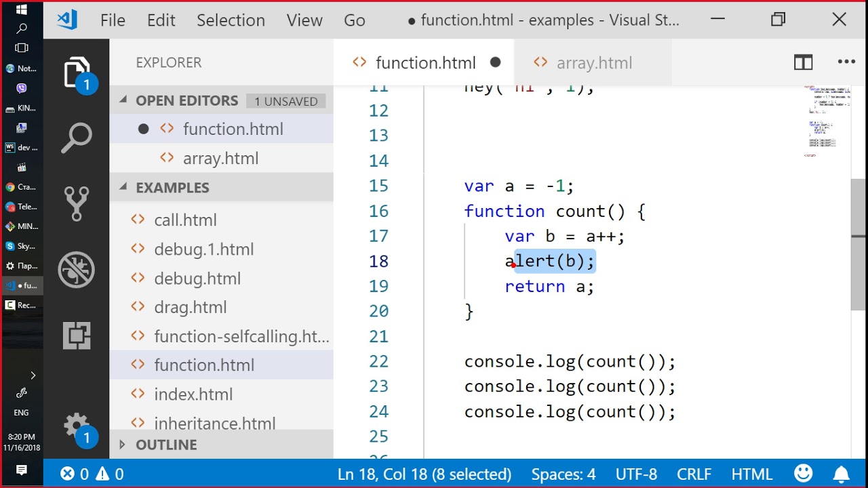Open Windows Task View
The height and width of the screenshot is (488, 868).
point(21,48)
